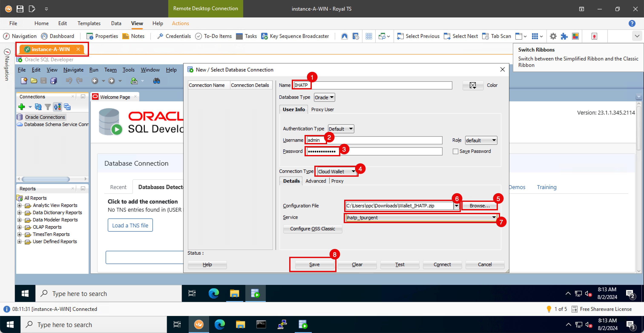Click the Refresh Connections icon
The width and height of the screenshot is (644, 333).
(38, 107)
